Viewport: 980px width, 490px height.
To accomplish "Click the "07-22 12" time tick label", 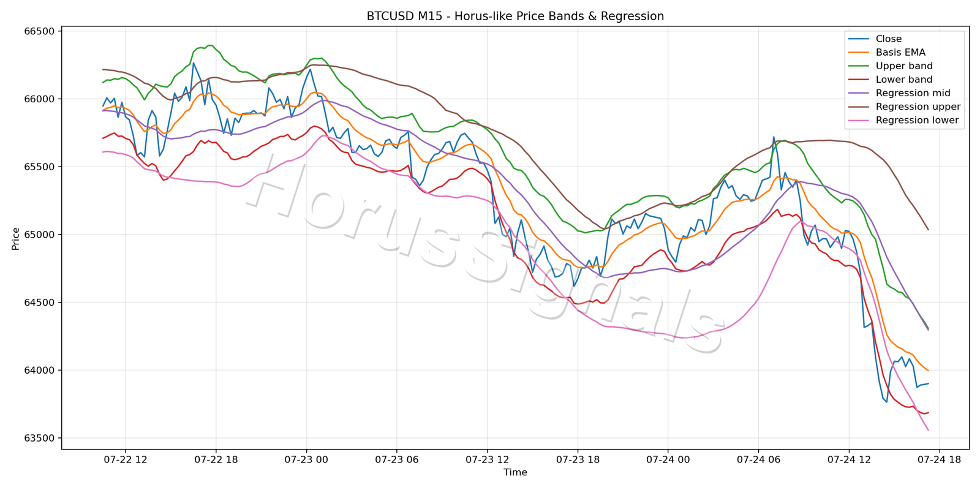I will click(126, 459).
